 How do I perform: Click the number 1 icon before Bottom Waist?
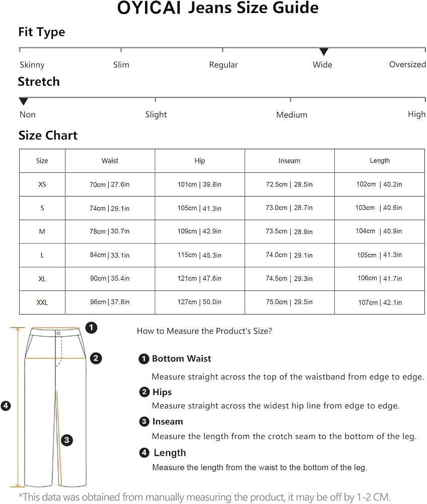144,359
